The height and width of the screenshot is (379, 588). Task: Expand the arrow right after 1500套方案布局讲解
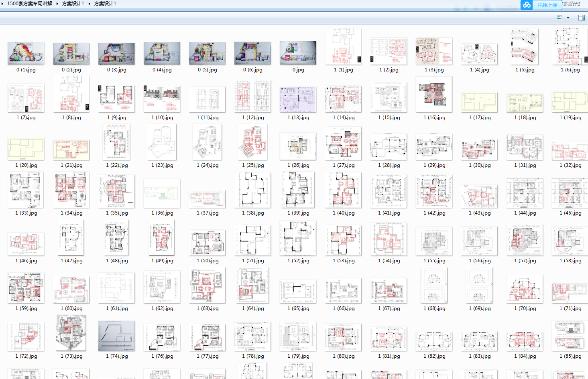[57, 4]
